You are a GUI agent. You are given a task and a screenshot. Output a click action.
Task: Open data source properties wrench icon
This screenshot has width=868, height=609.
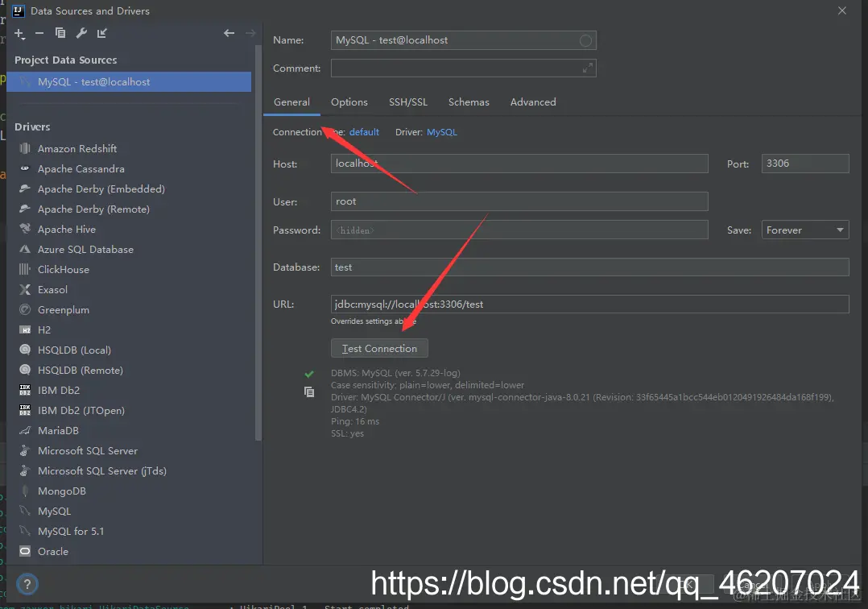click(x=81, y=33)
